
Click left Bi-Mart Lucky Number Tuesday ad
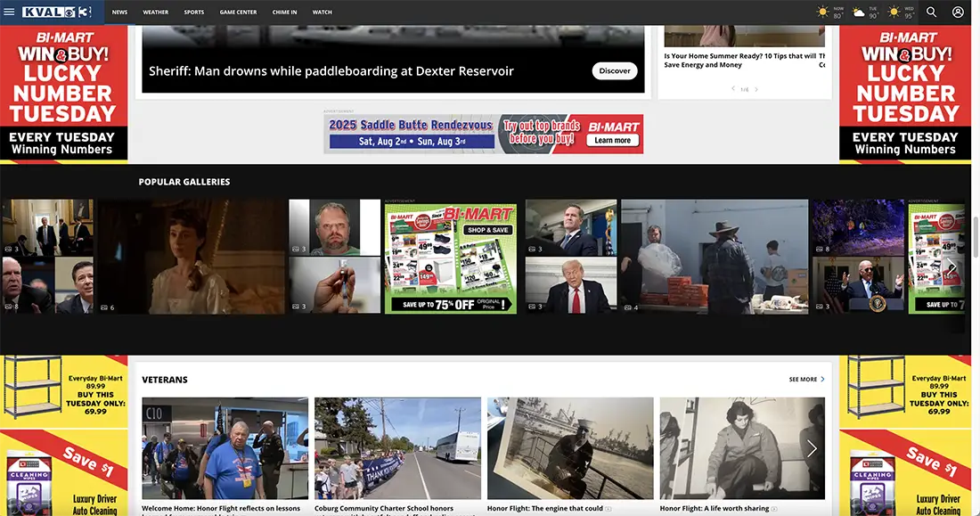pyautogui.click(x=64, y=94)
